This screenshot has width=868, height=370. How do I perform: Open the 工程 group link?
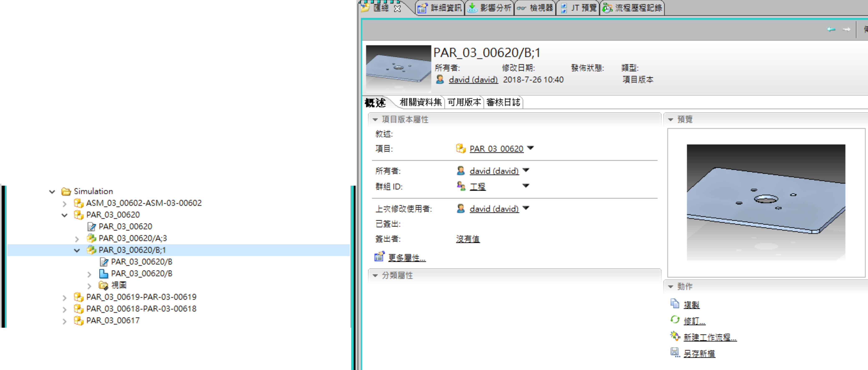[477, 186]
